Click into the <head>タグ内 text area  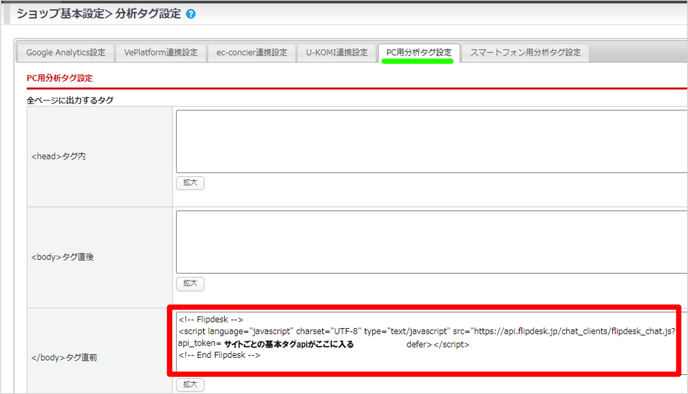(432, 141)
